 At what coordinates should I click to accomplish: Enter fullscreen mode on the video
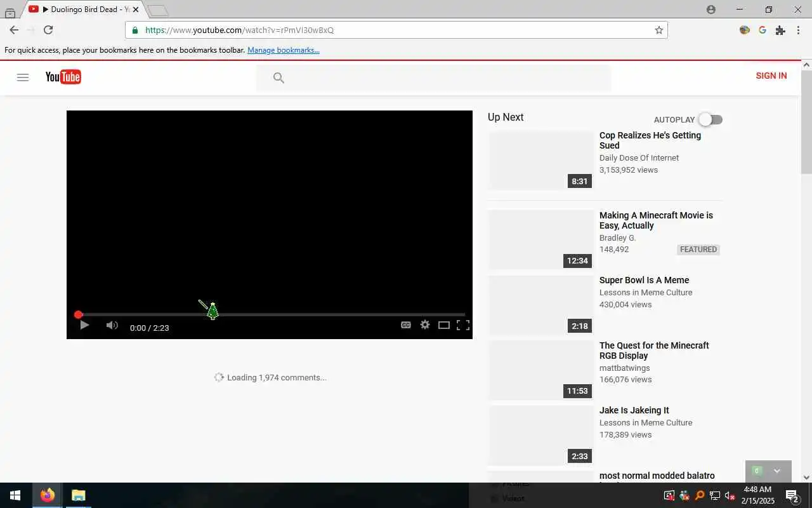463,325
